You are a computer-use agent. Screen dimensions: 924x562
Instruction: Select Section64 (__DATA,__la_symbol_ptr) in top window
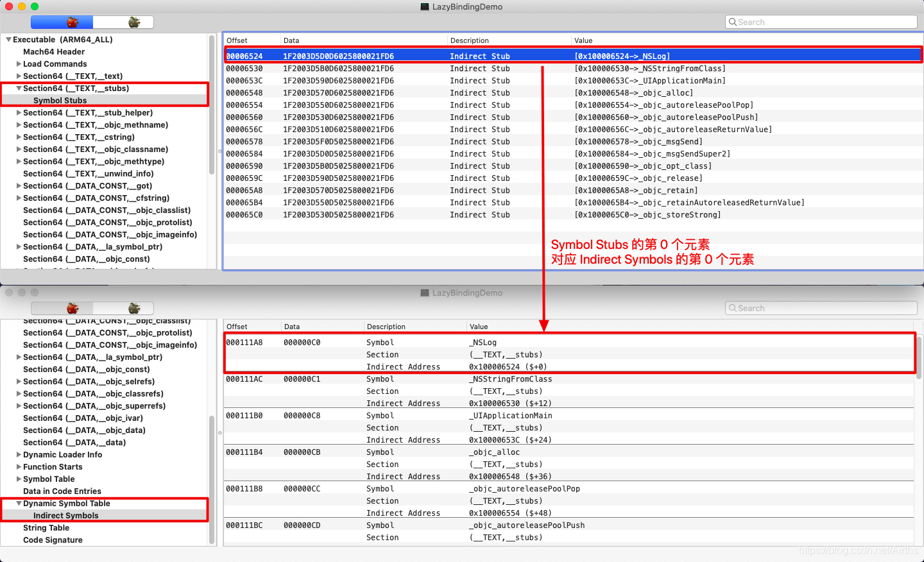click(93, 247)
